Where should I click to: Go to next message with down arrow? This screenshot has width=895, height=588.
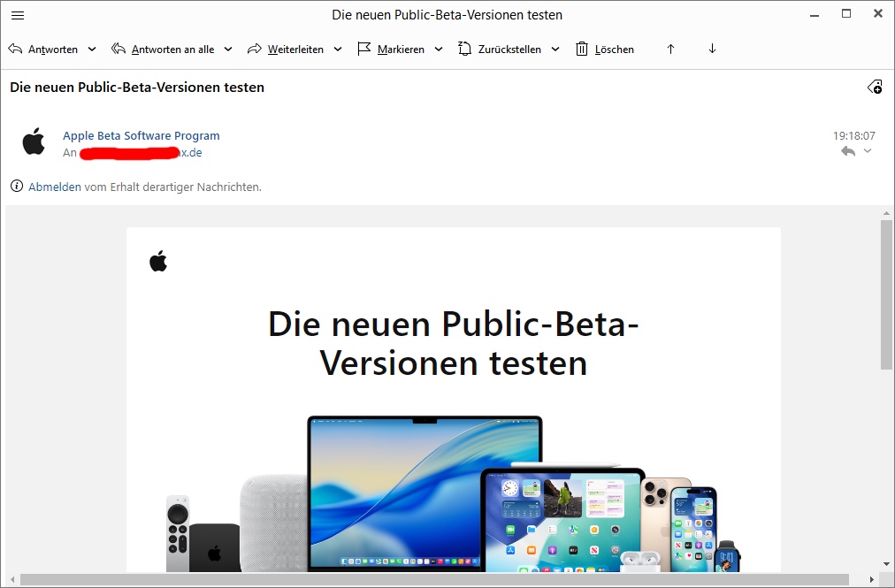[x=712, y=50]
